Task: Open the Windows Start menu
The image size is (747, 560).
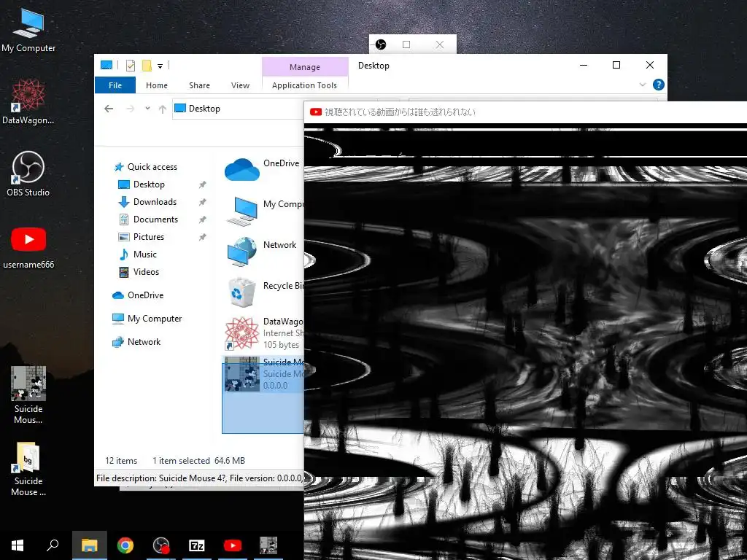Action: click(18, 545)
